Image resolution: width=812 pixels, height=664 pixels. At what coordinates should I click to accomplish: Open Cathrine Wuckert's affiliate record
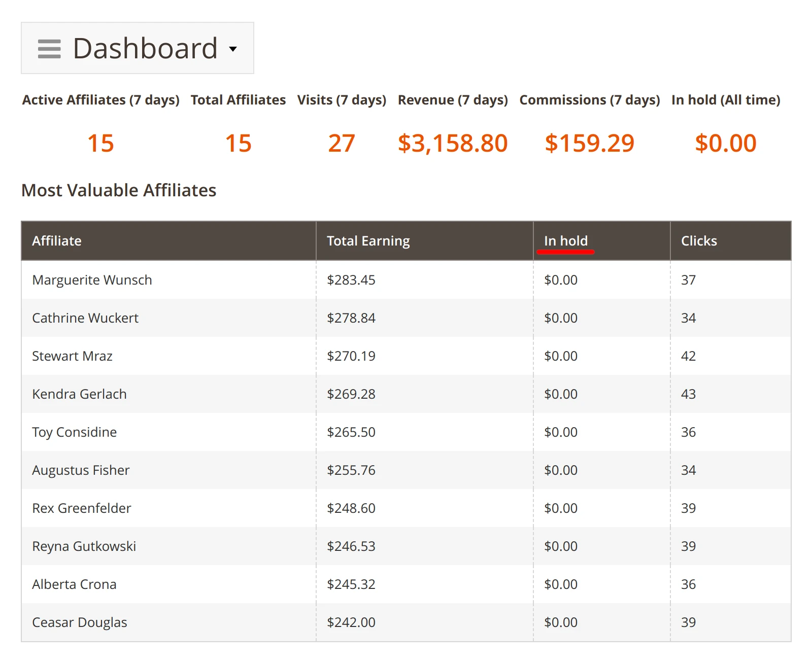(x=85, y=318)
